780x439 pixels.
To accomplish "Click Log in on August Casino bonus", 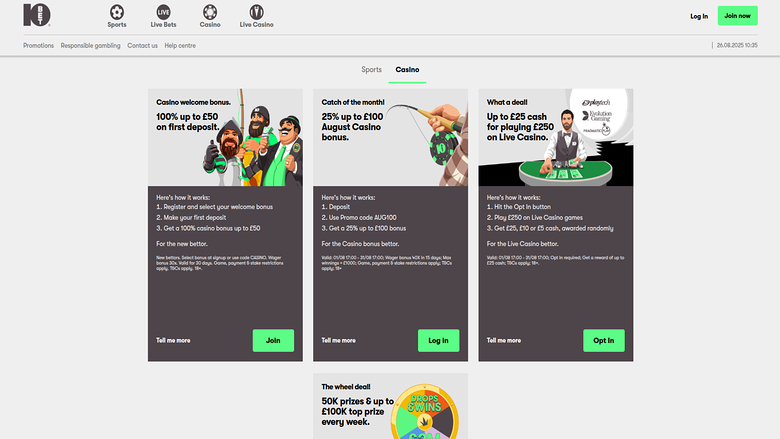I will (x=438, y=340).
